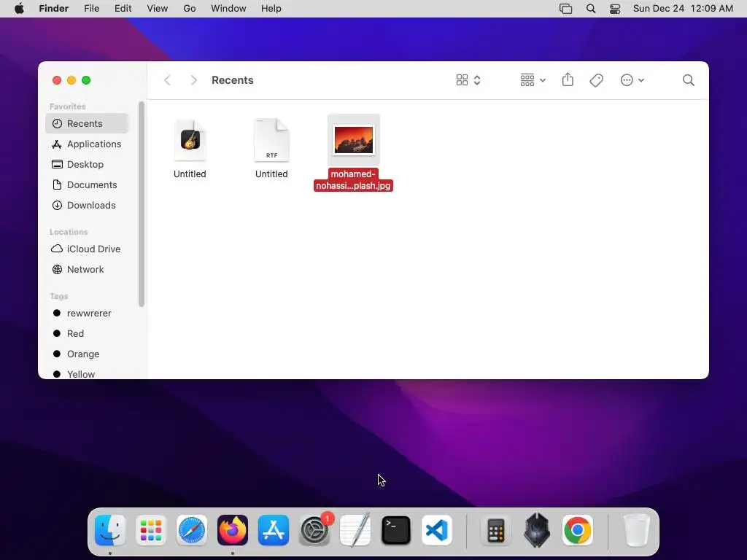Screen dimensions: 747x560
Task: Open the icon view switcher
Action: coord(468,80)
